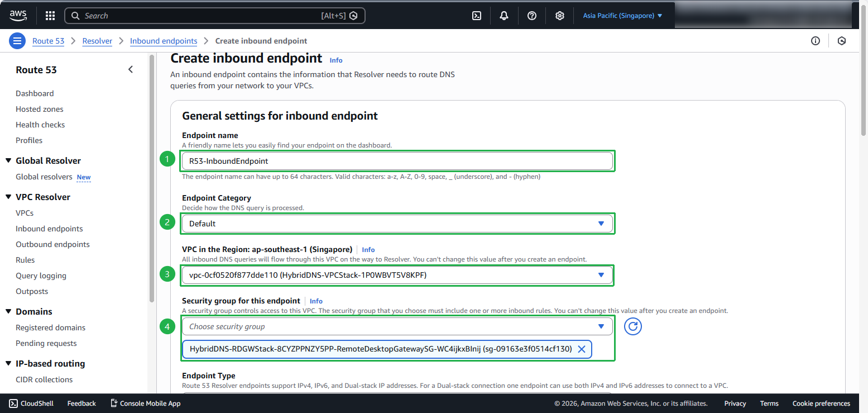Open the VPC selection dropdown
Screen dimensions: 868x413
pos(397,275)
